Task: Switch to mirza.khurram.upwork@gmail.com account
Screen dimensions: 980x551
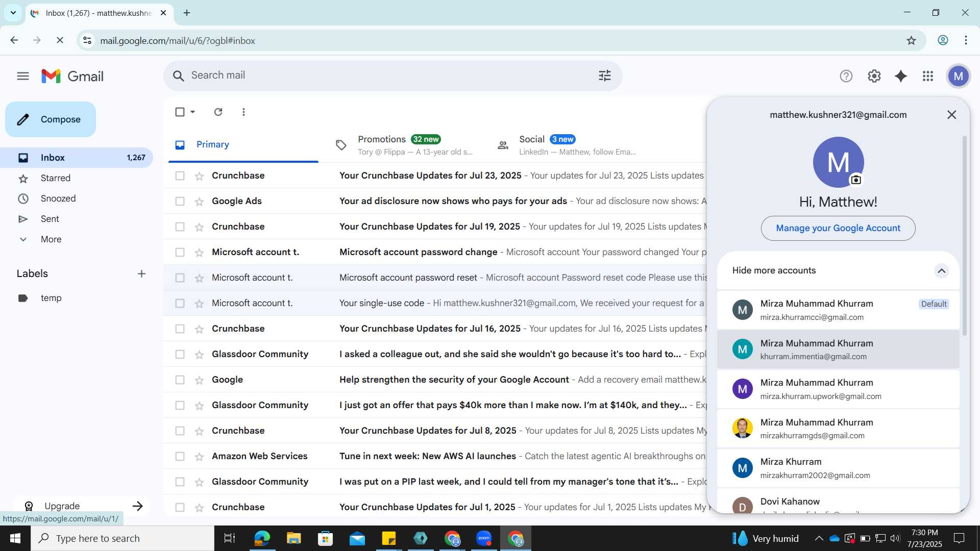Action: (x=838, y=389)
